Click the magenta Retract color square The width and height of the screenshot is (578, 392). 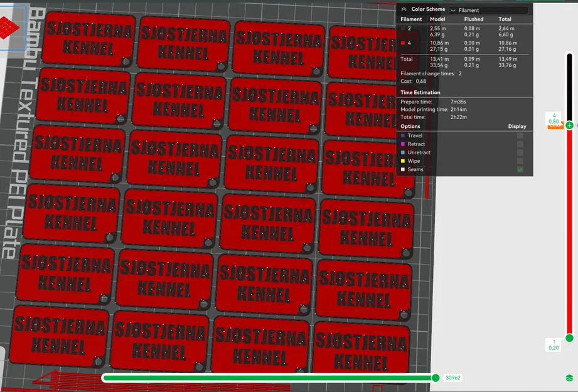pos(403,144)
